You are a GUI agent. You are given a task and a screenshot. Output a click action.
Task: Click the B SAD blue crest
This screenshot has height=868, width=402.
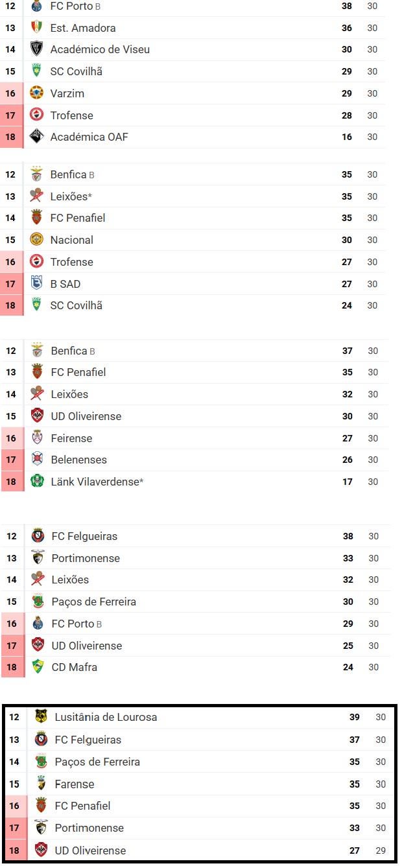click(x=37, y=284)
